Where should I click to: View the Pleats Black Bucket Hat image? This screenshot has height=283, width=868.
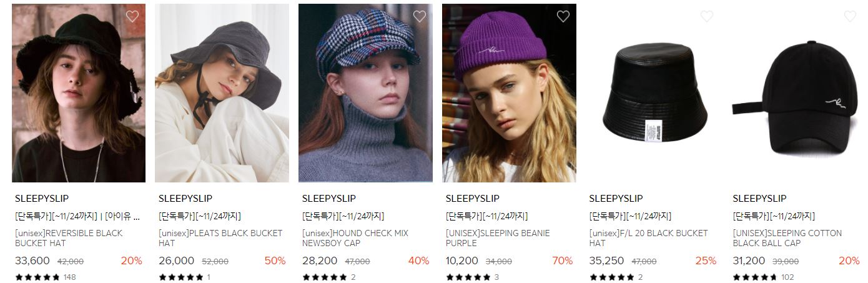[222, 93]
